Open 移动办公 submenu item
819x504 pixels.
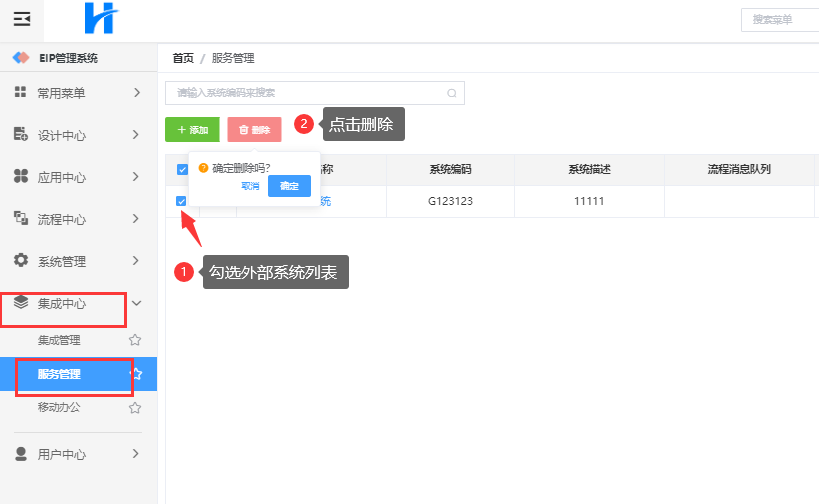tap(59, 407)
